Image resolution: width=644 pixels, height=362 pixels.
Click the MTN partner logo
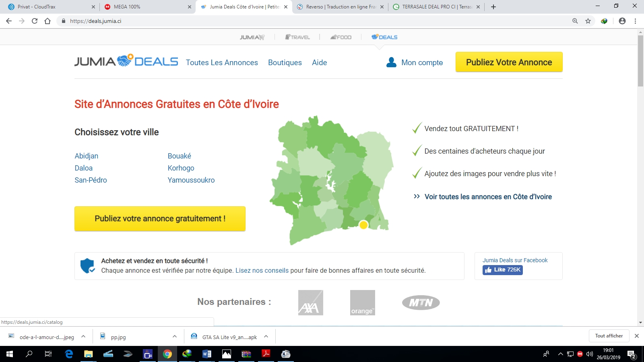point(421,302)
